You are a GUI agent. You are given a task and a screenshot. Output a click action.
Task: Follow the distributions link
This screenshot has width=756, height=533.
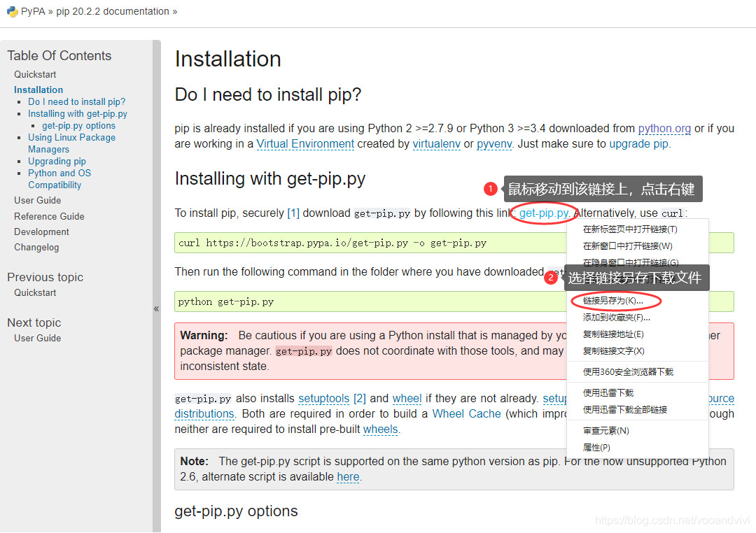click(204, 414)
